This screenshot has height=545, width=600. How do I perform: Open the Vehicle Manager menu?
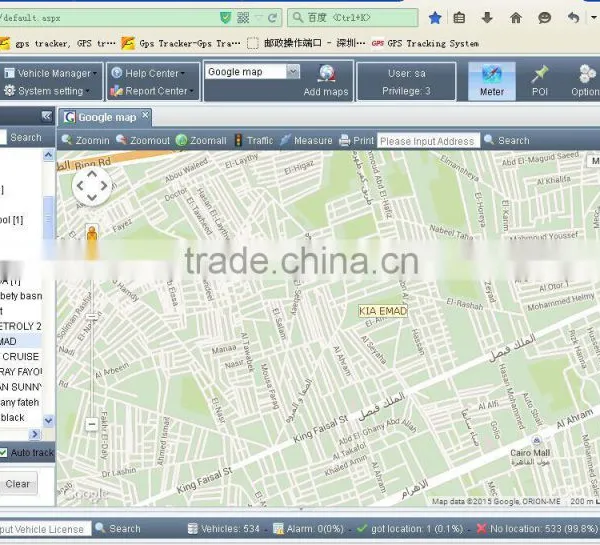click(51, 73)
